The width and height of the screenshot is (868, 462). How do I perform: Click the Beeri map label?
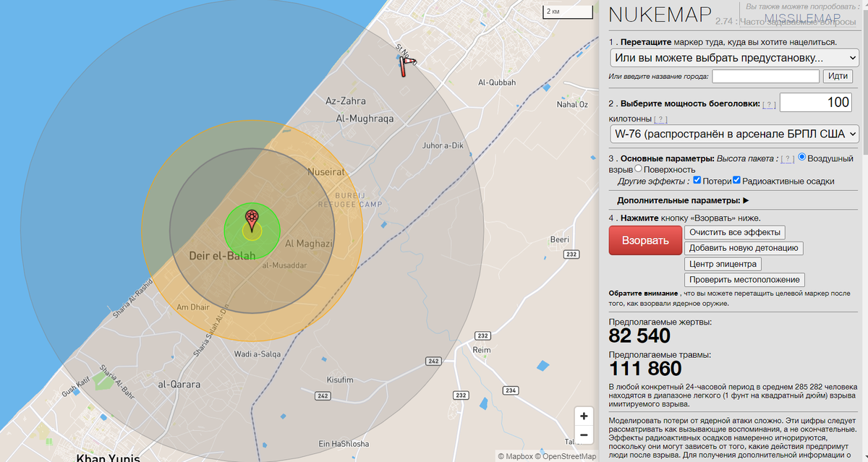pyautogui.click(x=559, y=239)
